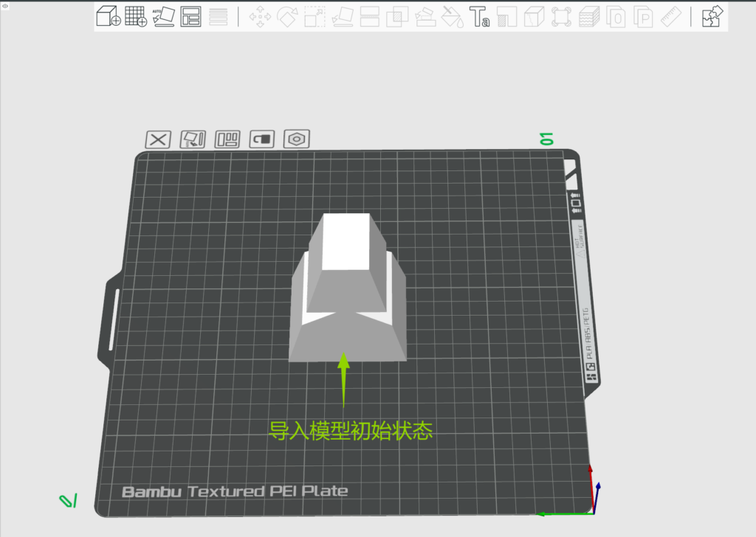756x537 pixels.
Task: Click the Auto orient tool
Action: click(163, 16)
